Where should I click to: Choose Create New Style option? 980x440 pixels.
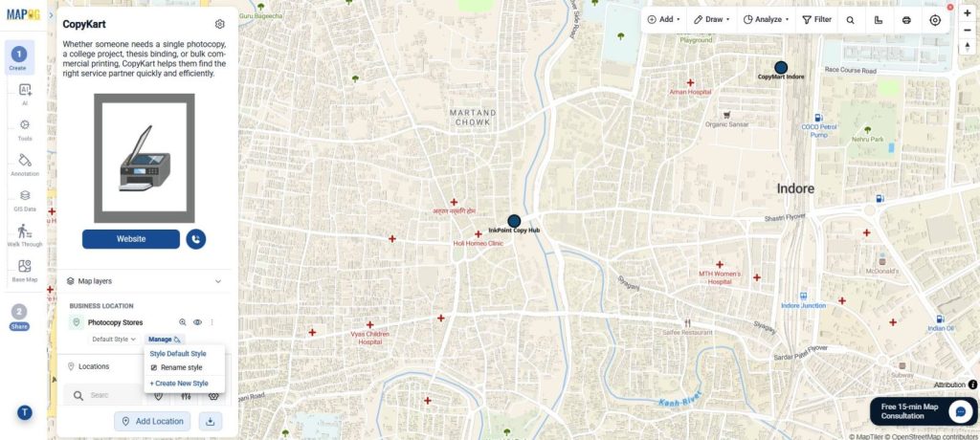tap(179, 384)
